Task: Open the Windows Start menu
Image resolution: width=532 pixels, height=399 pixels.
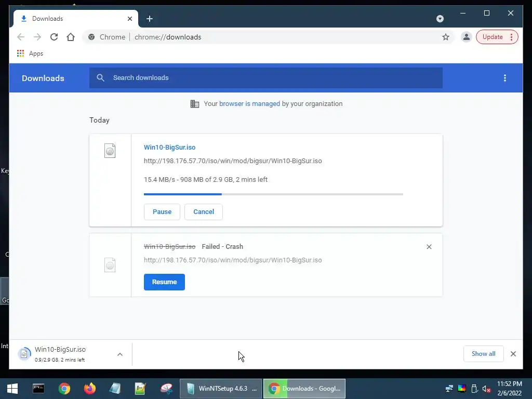Action: click(12, 389)
